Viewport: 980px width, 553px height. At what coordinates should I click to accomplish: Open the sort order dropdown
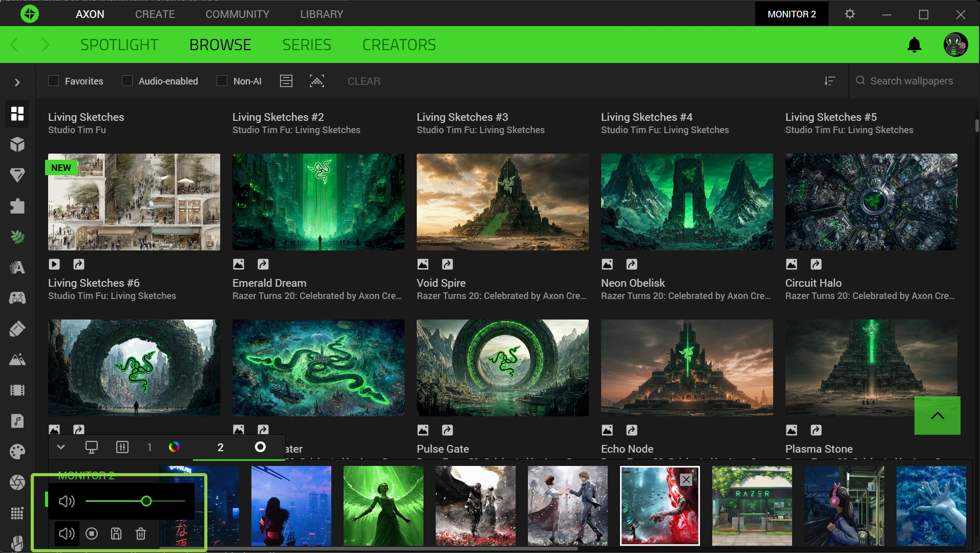click(830, 81)
